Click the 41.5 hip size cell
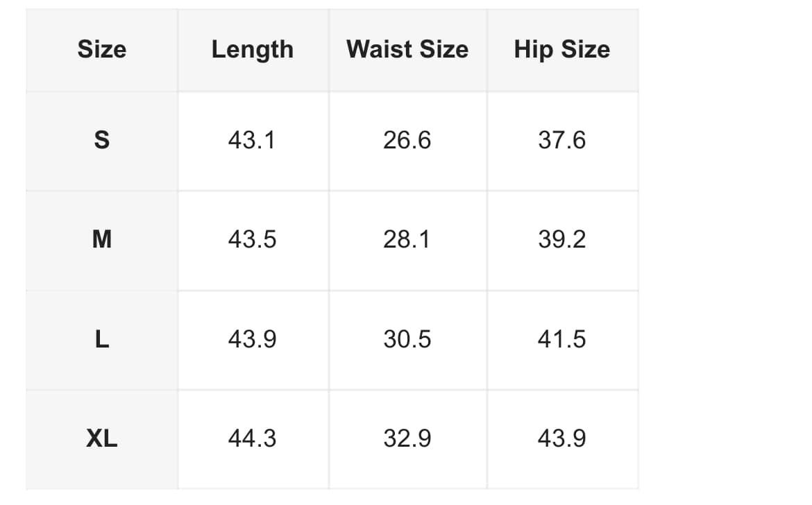Screen dimensions: 812x505 tap(562, 339)
